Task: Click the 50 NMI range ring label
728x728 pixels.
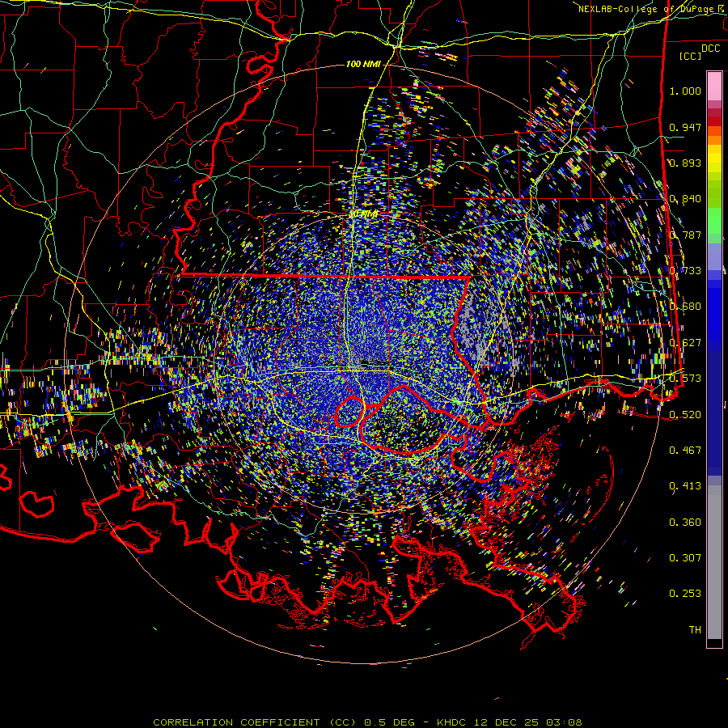Action: click(x=363, y=214)
